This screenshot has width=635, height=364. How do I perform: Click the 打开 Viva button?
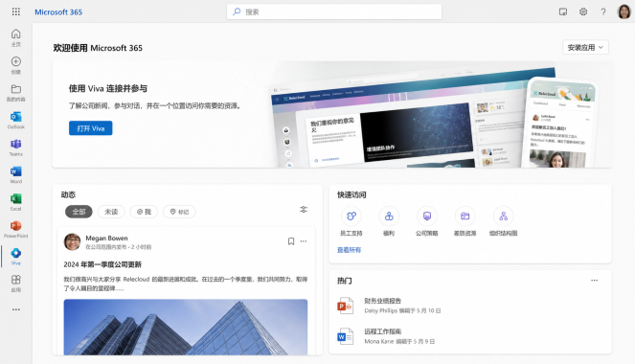pos(90,128)
